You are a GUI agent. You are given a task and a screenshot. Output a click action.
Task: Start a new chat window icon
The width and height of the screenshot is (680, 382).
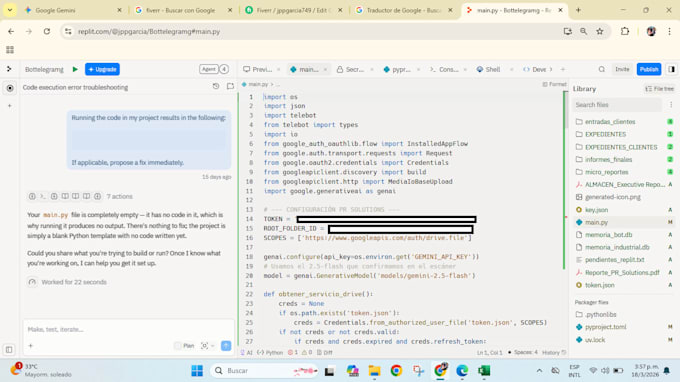(x=230, y=86)
